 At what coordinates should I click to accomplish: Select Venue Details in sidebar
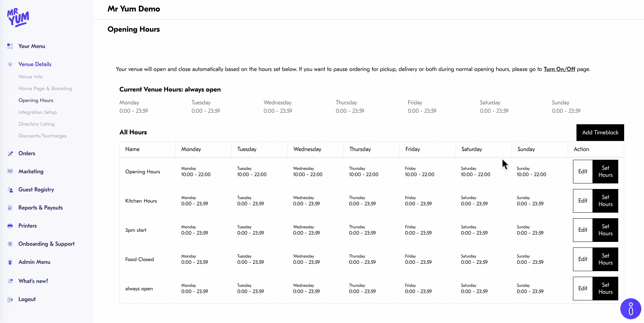pyautogui.click(x=35, y=64)
